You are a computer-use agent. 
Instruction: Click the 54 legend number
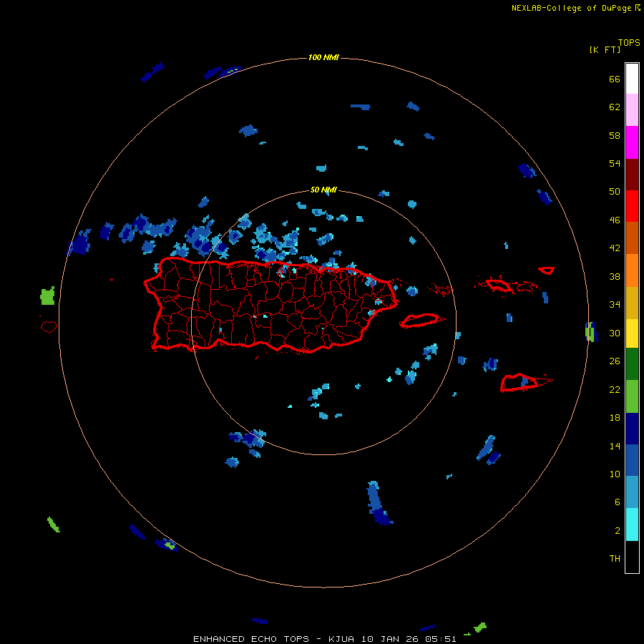pos(615,163)
